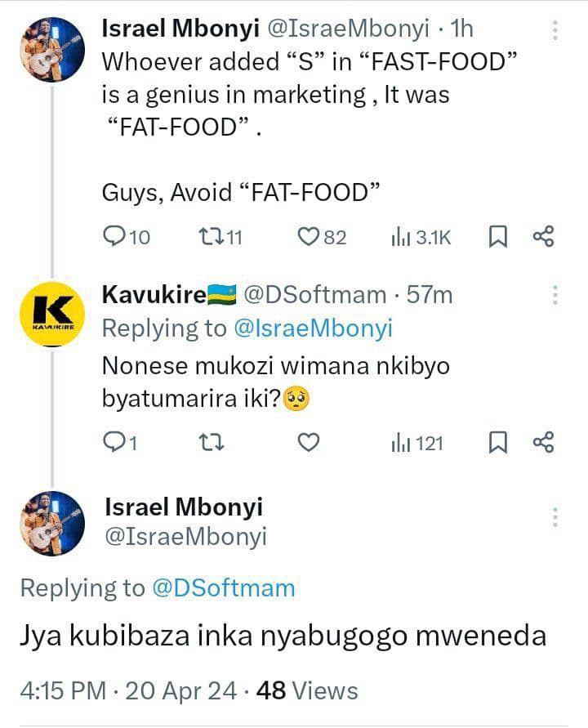
Task: Reply to Israel Mbonyi's FAST-FOOD tweet
Action: pos(117,237)
